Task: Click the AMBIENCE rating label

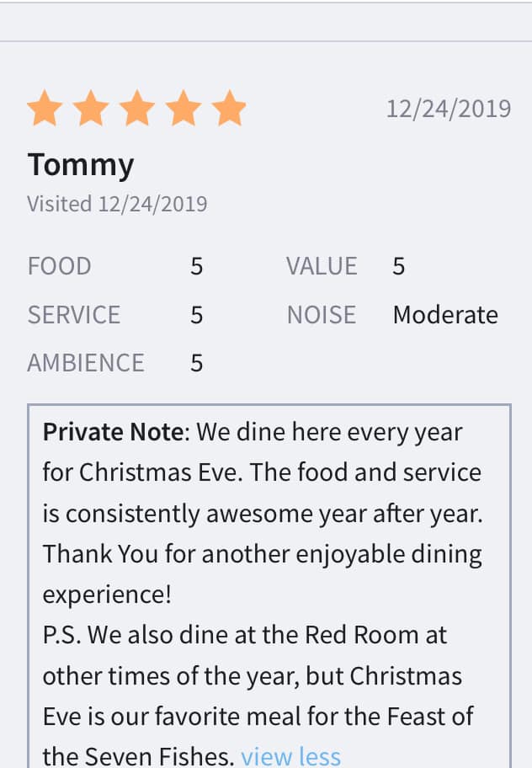Action: pos(86,363)
